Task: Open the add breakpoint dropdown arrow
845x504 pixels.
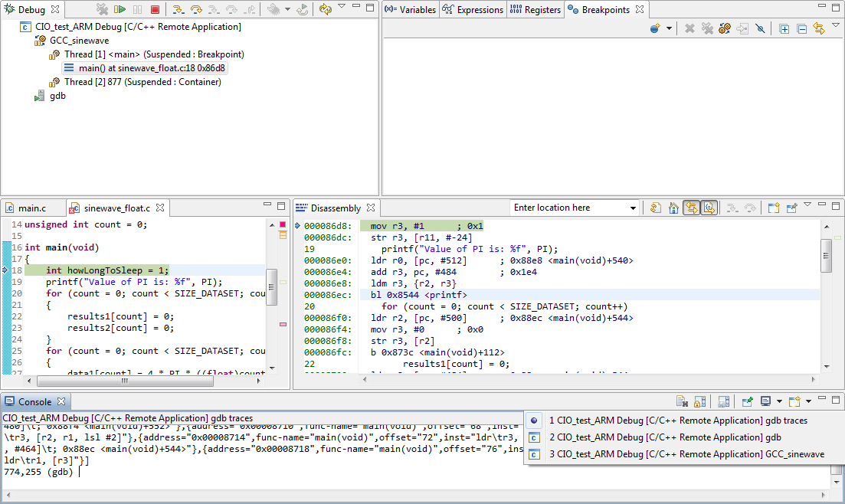Action: 669,28
